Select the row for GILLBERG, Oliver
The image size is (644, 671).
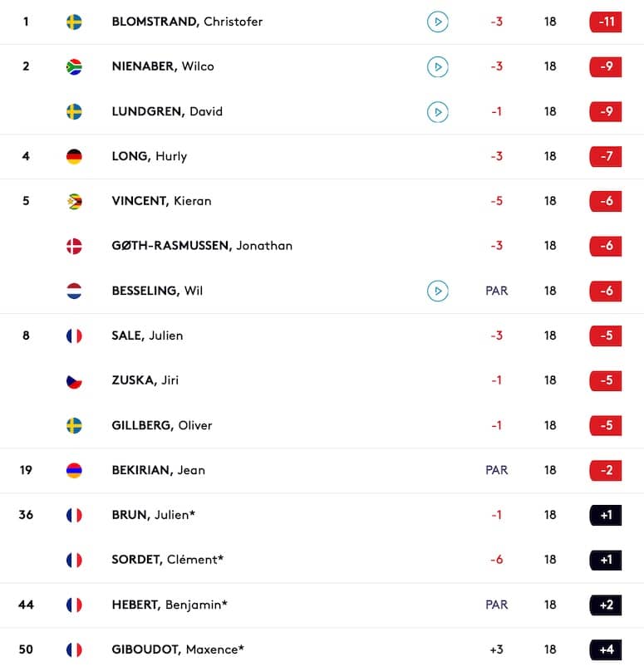[x=322, y=425]
